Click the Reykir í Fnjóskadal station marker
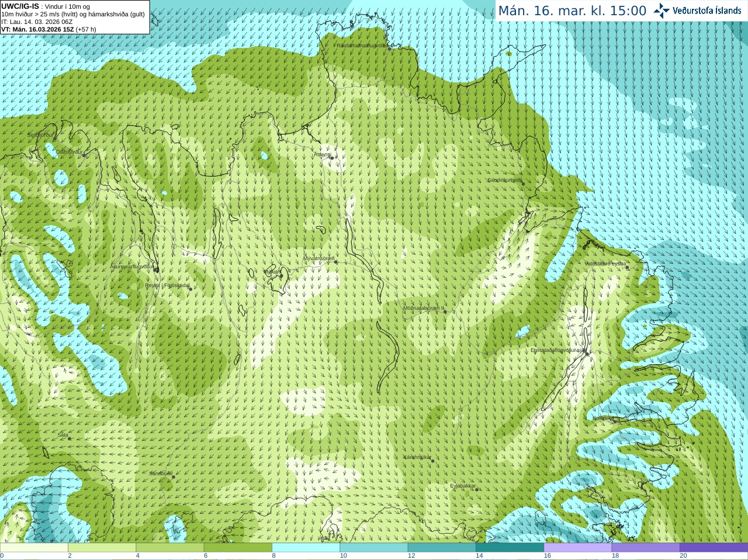Screen dimensions: 748x560 click(190, 289)
